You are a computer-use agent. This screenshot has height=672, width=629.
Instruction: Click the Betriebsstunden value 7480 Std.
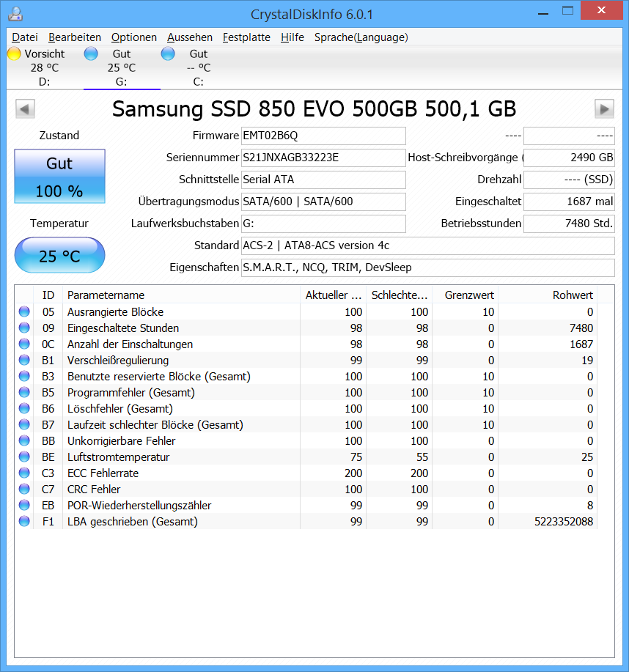tap(569, 224)
